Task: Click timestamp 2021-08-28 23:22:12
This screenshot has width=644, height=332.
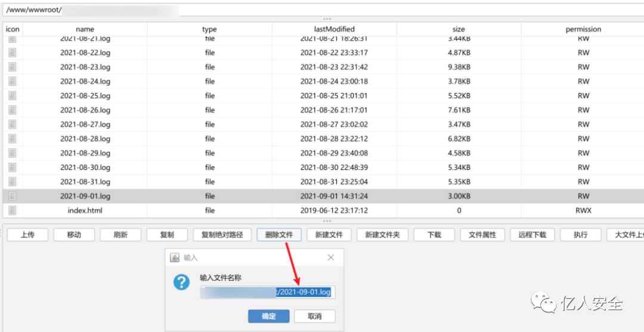Action: [x=334, y=139]
